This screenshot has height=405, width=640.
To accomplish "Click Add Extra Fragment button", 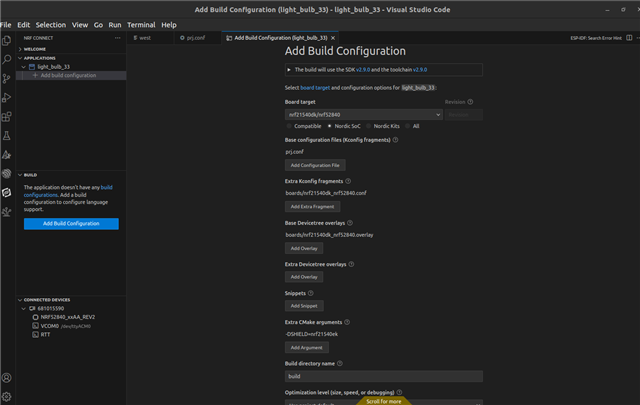I will coord(312,207).
